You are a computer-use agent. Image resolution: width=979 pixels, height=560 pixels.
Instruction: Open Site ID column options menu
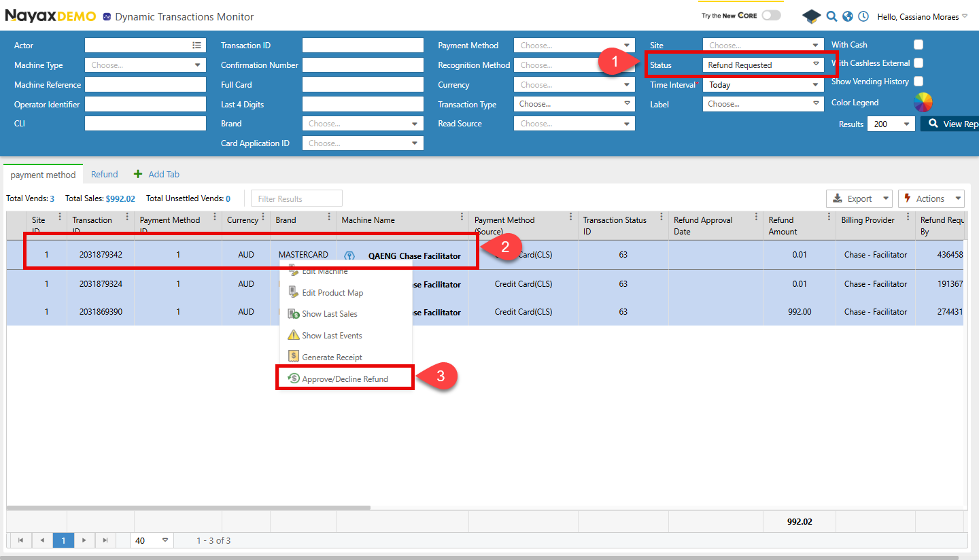(x=59, y=217)
